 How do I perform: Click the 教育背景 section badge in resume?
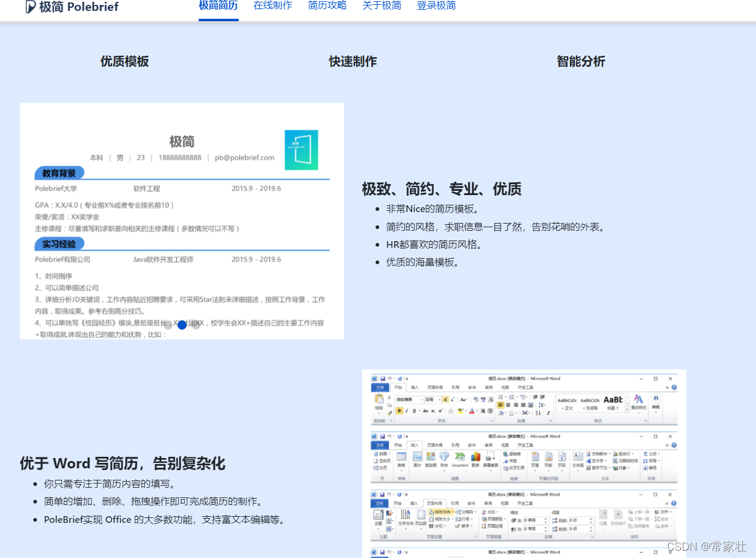coord(59,173)
